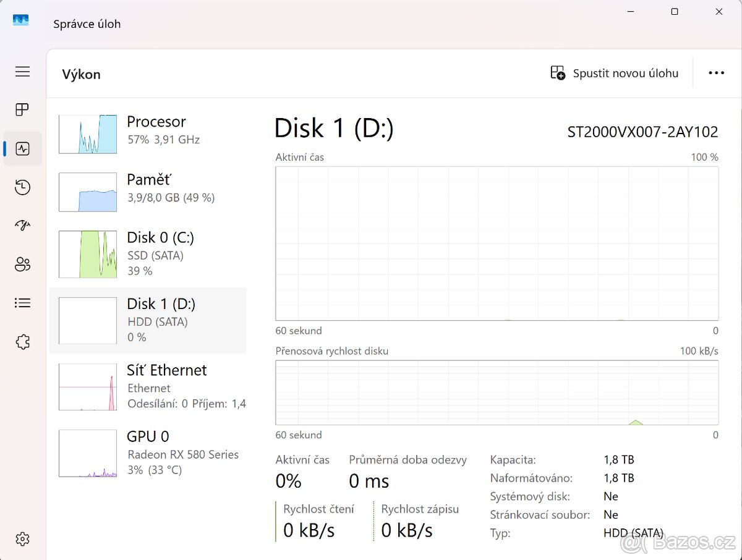Open the hamburger navigation menu
The image size is (742, 560).
point(23,72)
